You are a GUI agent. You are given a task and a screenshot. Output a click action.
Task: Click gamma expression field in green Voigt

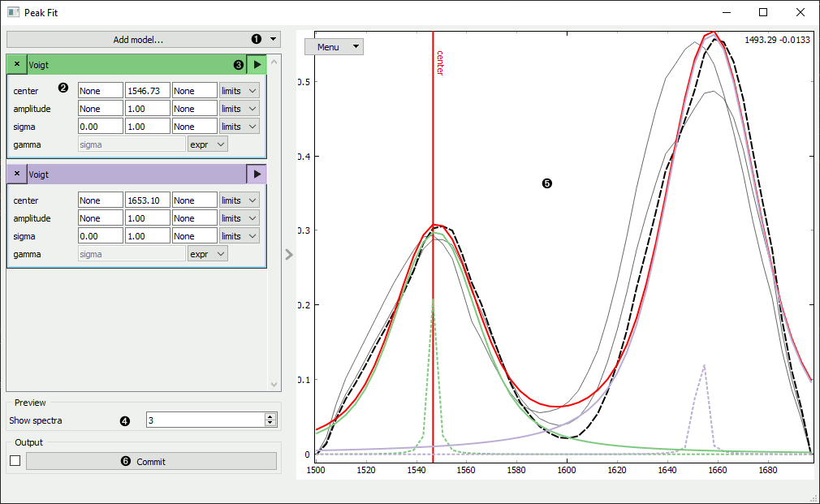[x=132, y=144]
